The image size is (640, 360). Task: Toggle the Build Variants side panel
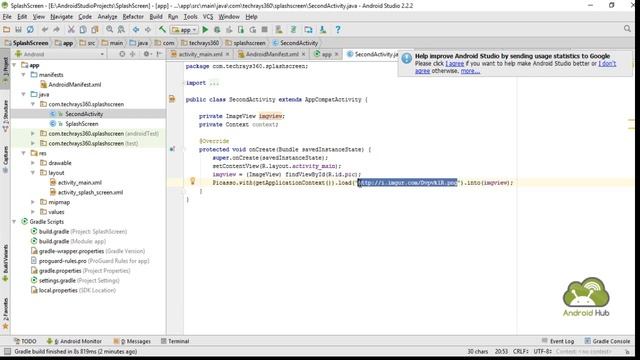(5, 263)
